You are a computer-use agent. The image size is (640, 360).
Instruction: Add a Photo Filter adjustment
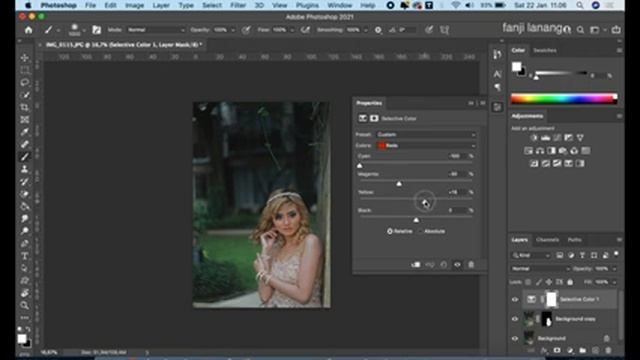[562, 151]
